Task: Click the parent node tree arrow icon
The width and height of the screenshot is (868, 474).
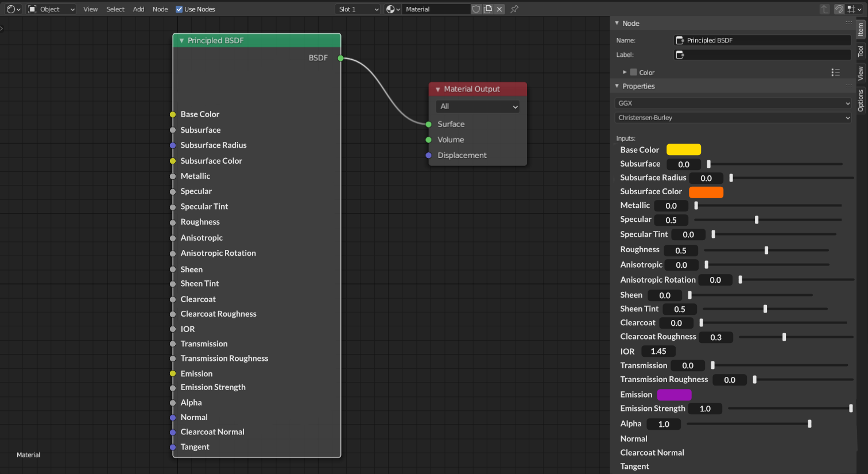Action: (825, 9)
